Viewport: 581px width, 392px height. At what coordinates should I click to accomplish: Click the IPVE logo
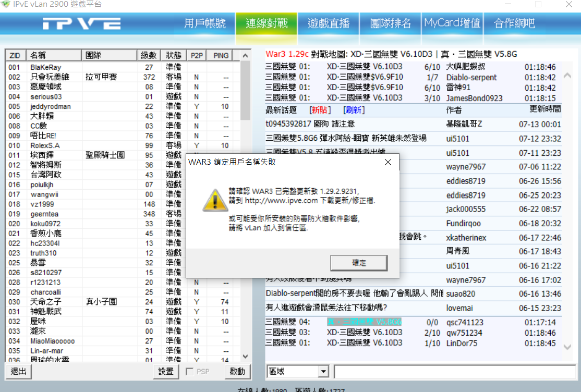[81, 23]
